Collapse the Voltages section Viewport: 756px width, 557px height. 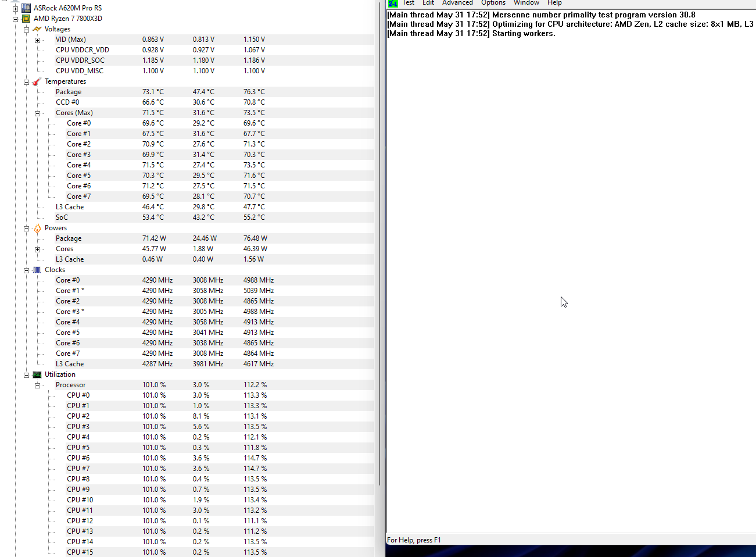[x=27, y=29]
